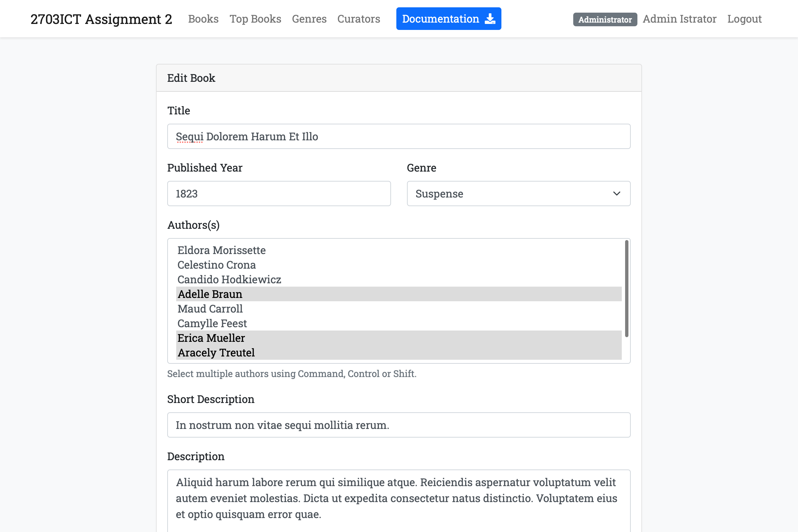Select author Eldora Morissette
The image size is (798, 532).
tap(399, 250)
